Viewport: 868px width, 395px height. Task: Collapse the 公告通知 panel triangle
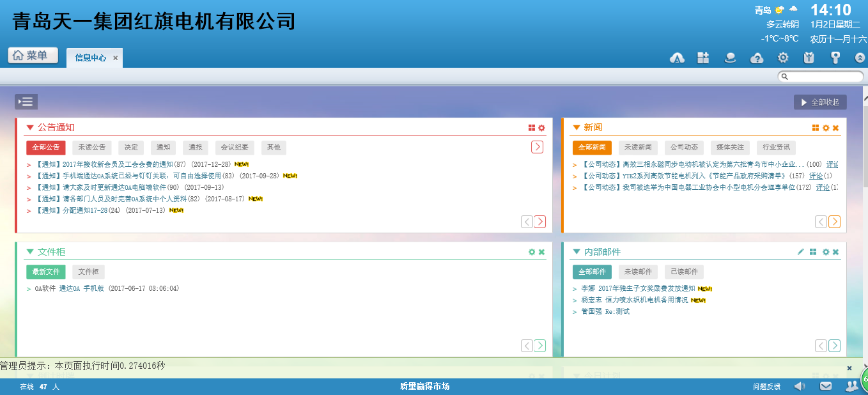click(x=30, y=128)
